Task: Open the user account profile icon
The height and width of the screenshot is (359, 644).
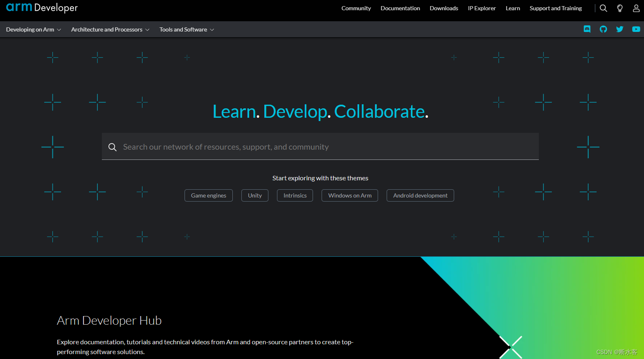Action: coord(636,8)
